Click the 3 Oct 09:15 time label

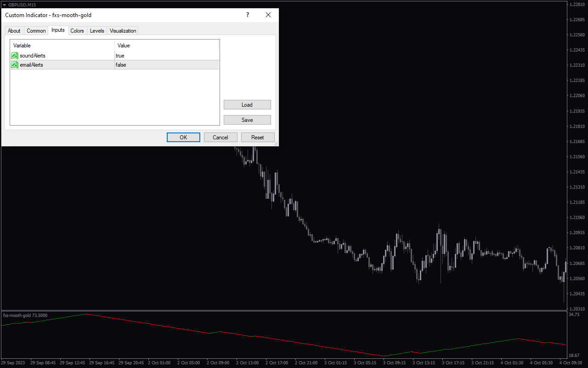395,363
